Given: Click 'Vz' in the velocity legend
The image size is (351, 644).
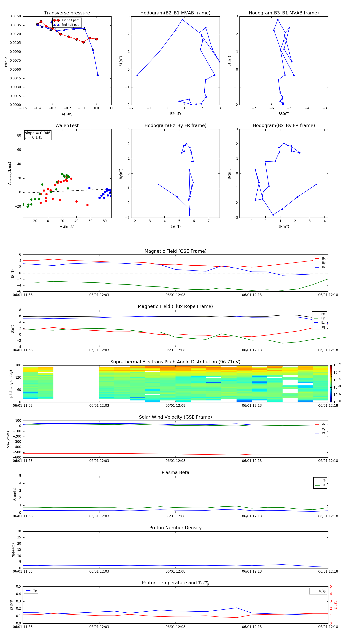Looking at the screenshot, I should 324,433.
